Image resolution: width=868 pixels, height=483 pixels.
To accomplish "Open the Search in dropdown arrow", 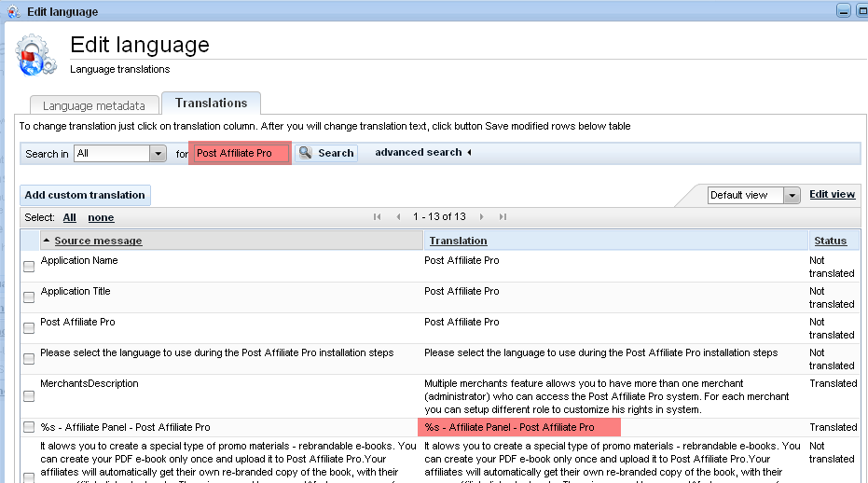I will (x=158, y=154).
